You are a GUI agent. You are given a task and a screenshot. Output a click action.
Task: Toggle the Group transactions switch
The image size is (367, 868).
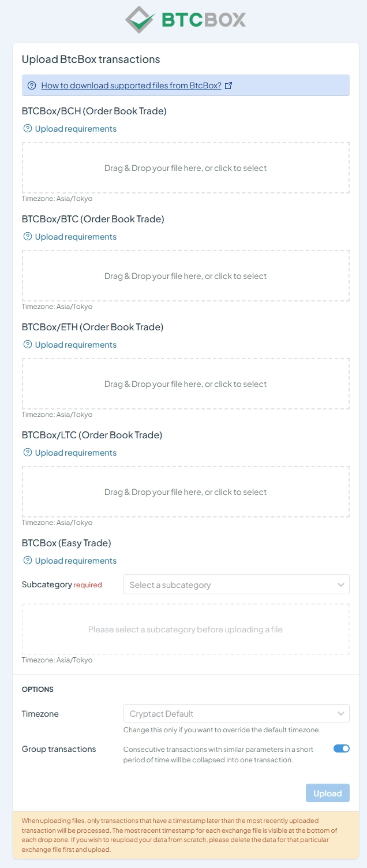click(342, 748)
